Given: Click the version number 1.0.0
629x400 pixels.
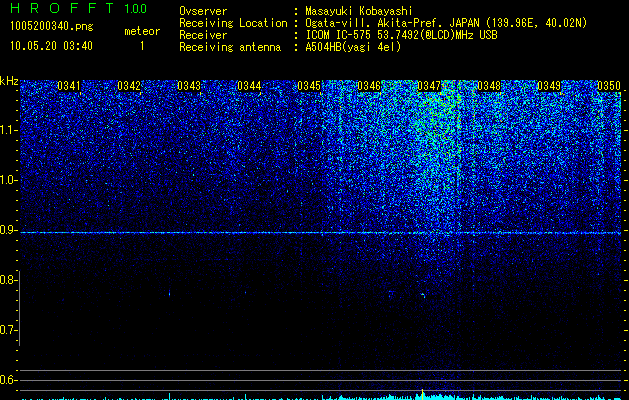Looking at the screenshot, I should pyautogui.click(x=136, y=9).
